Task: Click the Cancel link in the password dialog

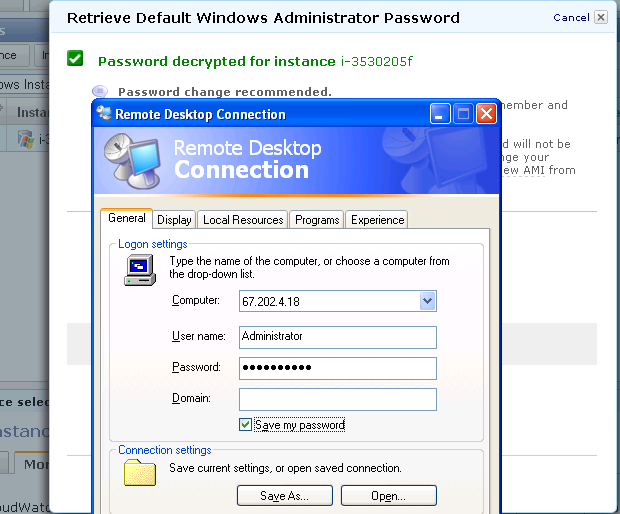Action: pos(570,17)
